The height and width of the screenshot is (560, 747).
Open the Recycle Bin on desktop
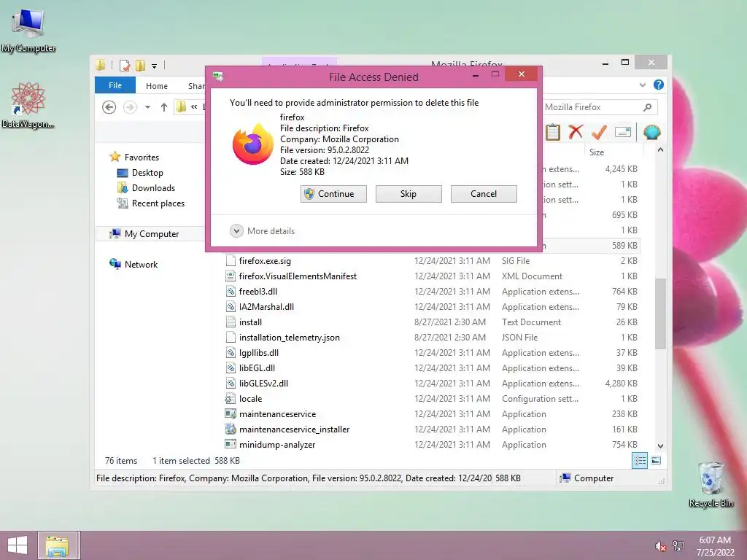(x=711, y=484)
